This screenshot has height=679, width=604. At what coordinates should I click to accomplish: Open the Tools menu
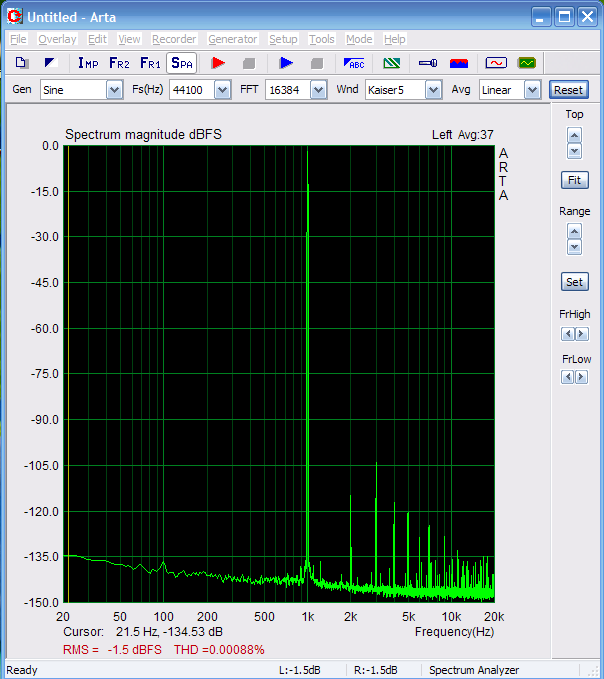pyautogui.click(x=322, y=39)
